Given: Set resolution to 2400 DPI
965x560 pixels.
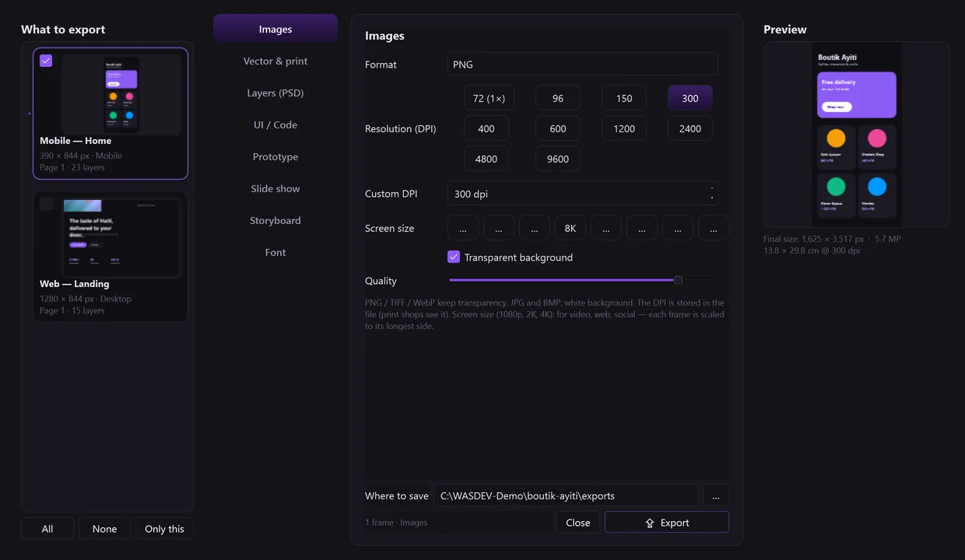Looking at the screenshot, I should click(x=690, y=128).
